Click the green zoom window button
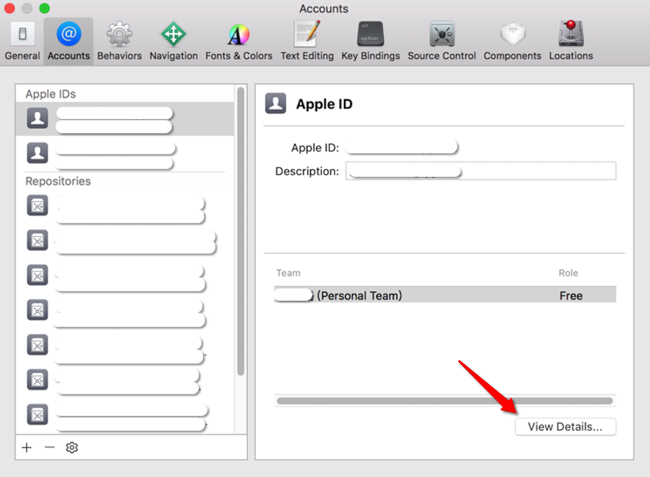Viewport: 650px width, 477px height. (44, 8)
